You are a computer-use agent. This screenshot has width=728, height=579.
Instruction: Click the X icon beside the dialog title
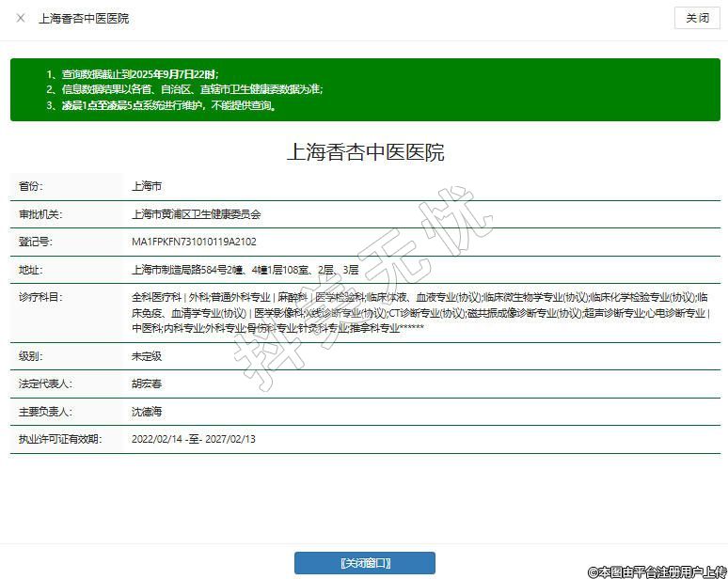(21, 18)
